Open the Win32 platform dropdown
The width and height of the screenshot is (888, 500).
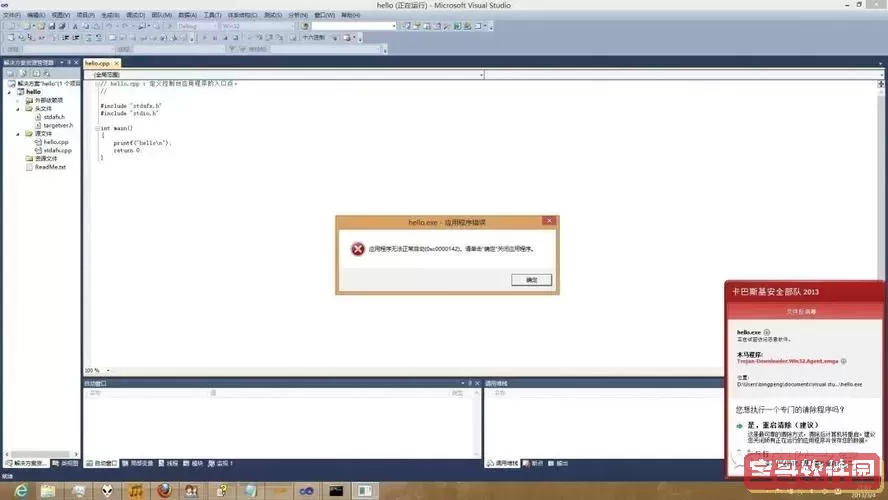258,26
